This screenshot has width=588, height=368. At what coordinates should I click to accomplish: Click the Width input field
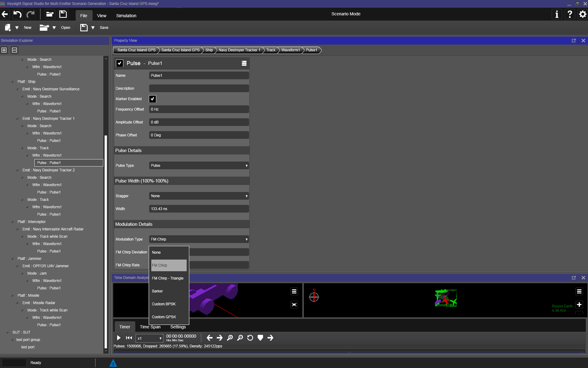(199, 209)
